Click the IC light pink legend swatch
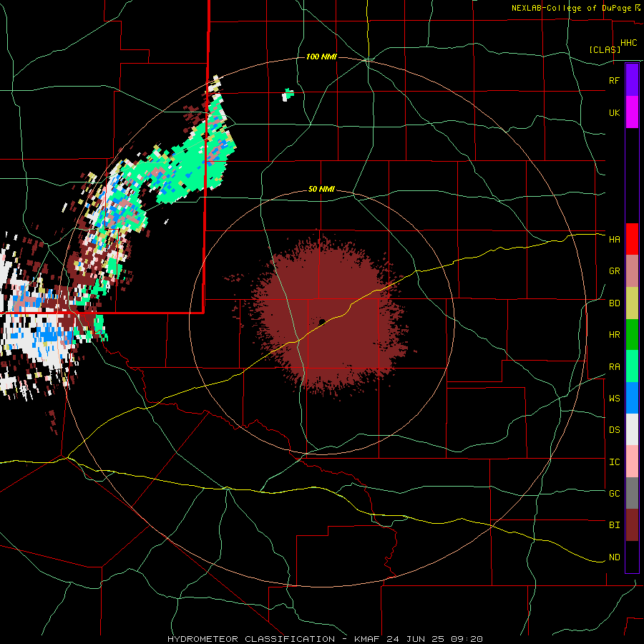644x644 pixels. 632,462
